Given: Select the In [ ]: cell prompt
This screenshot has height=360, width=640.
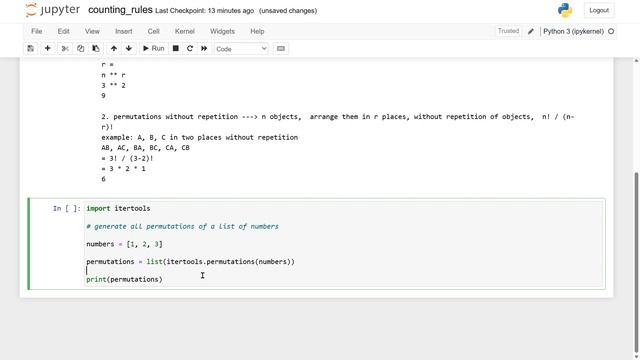Looking at the screenshot, I should [x=67, y=209].
